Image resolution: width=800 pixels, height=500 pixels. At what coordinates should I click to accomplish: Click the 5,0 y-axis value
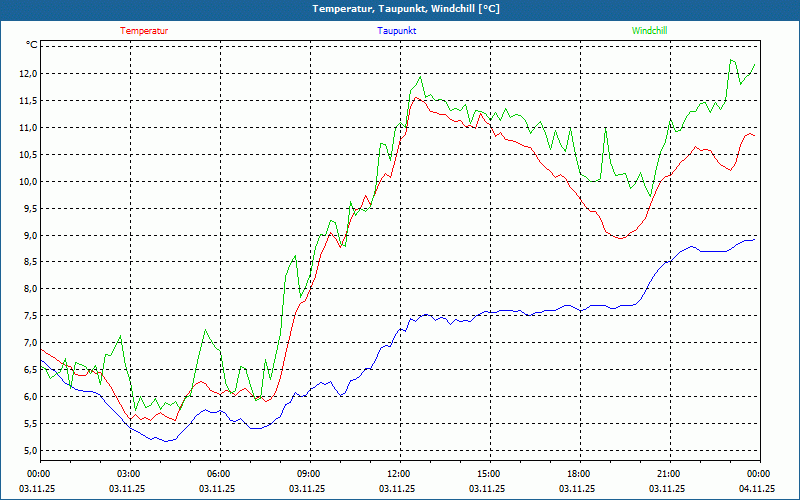(x=27, y=451)
